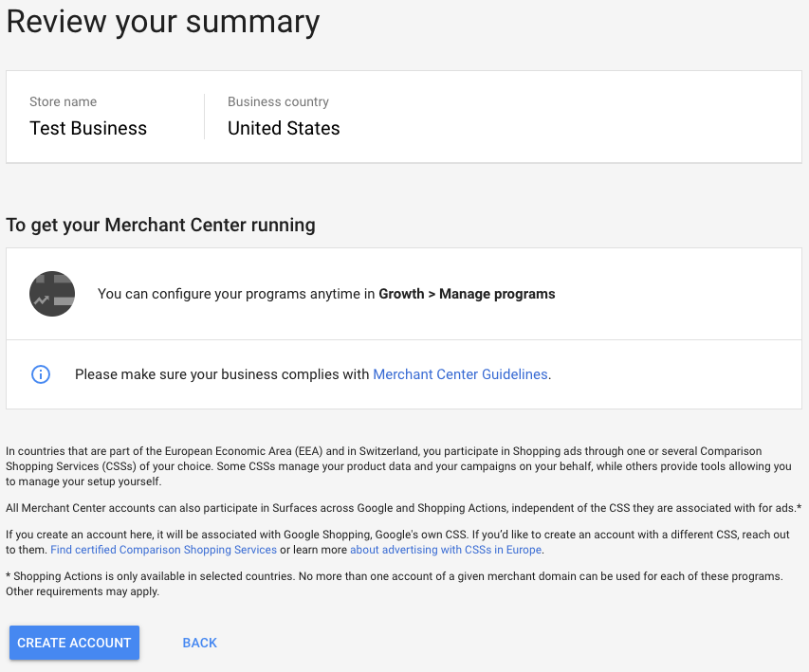This screenshot has height=672, width=809.
Task: Click the 'Review your summary' heading
Action: point(163,22)
